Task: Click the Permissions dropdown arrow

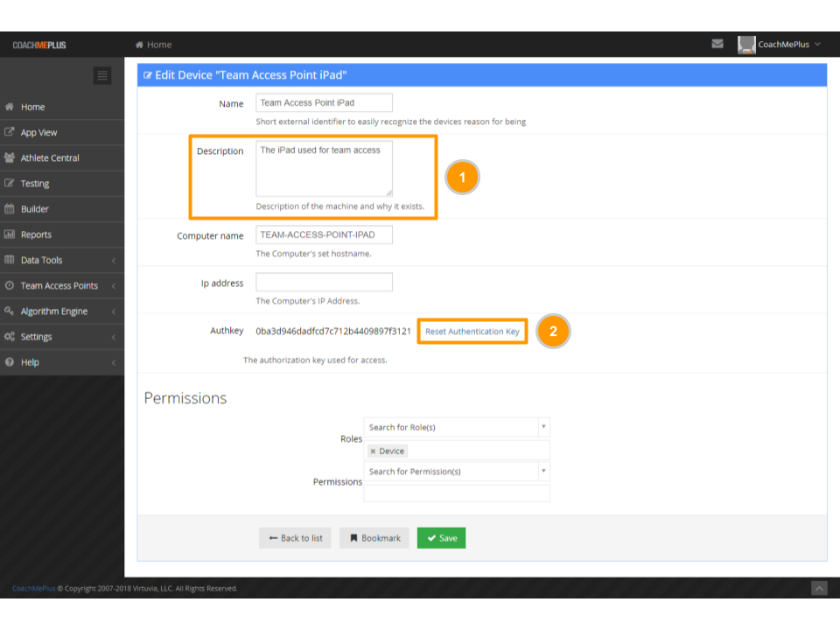Action: pos(543,472)
